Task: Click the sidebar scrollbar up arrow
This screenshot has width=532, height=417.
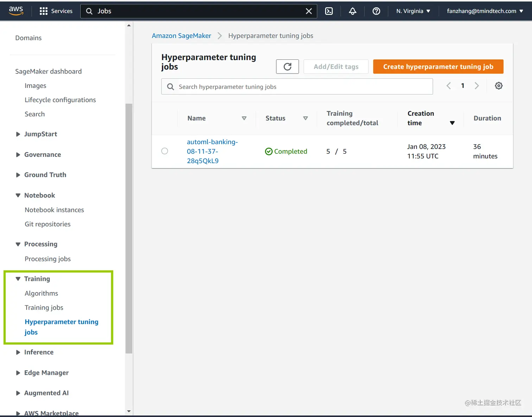Action: pyautogui.click(x=129, y=25)
